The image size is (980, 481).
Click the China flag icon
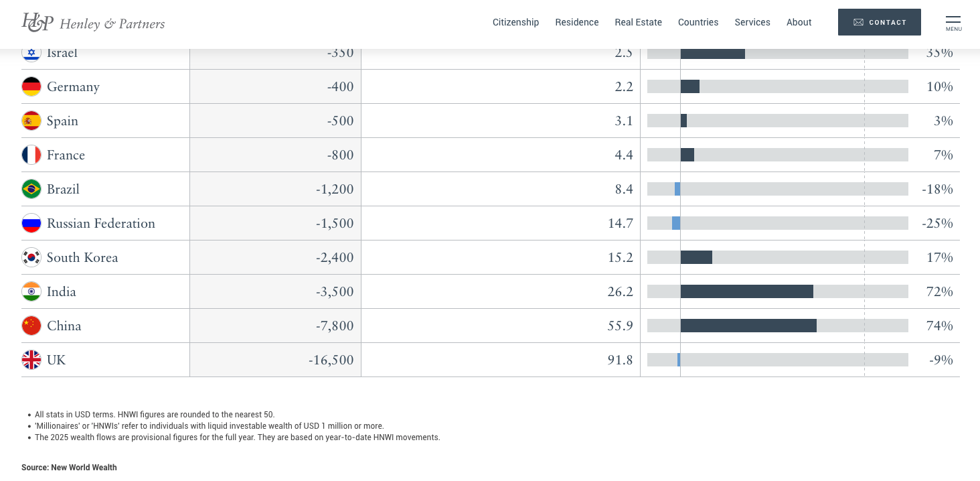(31, 326)
